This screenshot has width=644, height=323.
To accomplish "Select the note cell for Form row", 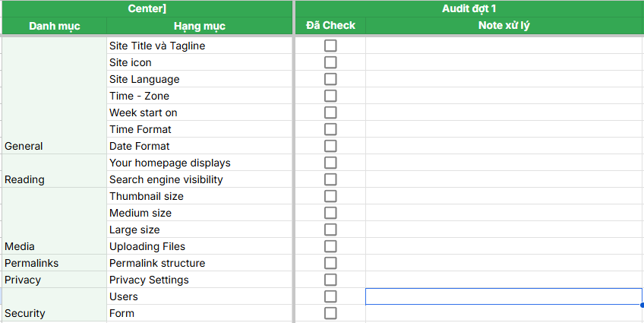I will (504, 313).
